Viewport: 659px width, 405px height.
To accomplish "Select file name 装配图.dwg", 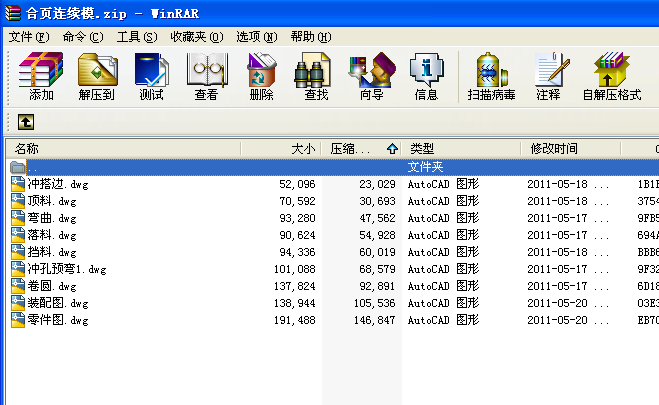I will tap(58, 303).
